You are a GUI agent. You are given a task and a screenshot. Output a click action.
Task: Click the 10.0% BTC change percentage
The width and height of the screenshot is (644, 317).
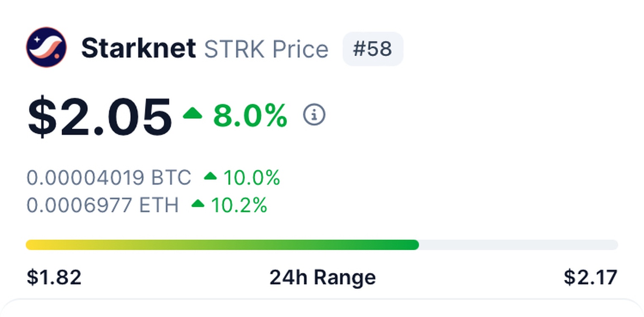point(251,178)
